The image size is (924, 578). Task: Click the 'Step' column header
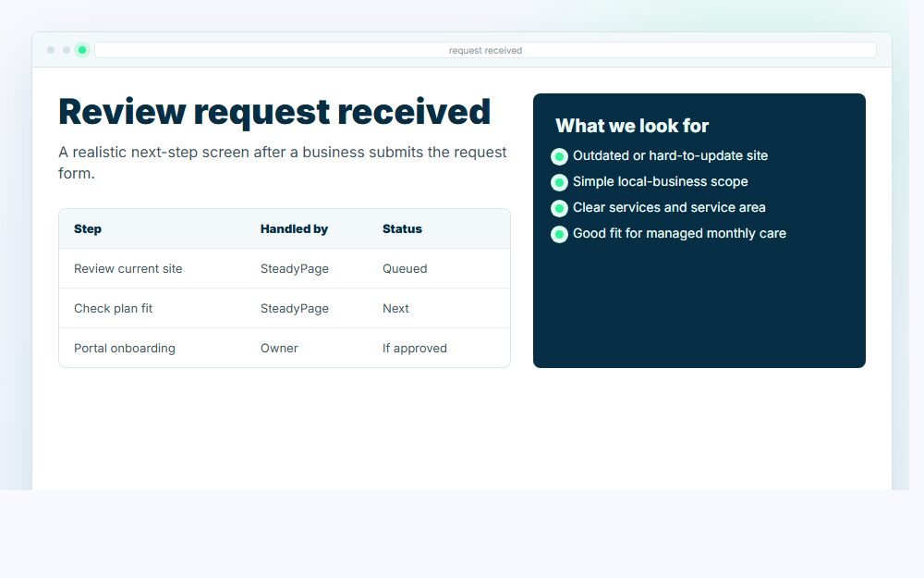[x=88, y=228]
